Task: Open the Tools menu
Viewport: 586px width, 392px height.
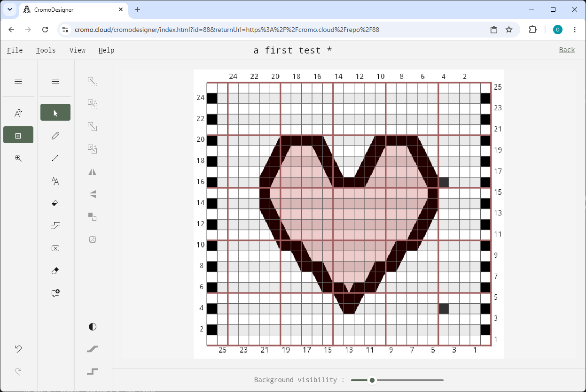Action: 46,50
